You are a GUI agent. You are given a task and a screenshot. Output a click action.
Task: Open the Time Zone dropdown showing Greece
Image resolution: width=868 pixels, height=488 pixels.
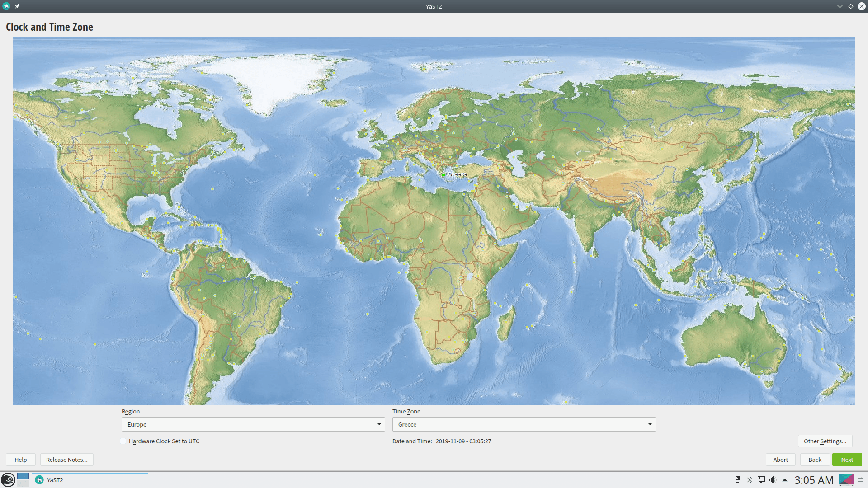[524, 424]
